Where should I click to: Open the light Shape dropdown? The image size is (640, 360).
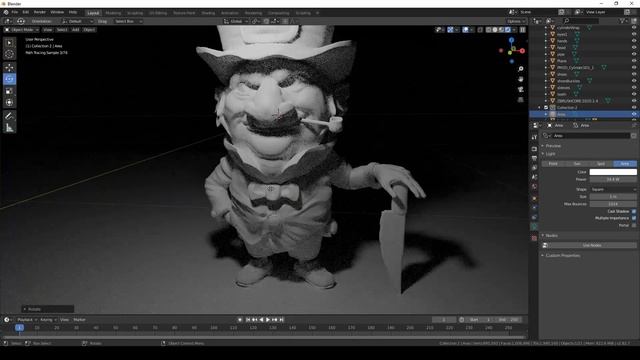pyautogui.click(x=613, y=189)
